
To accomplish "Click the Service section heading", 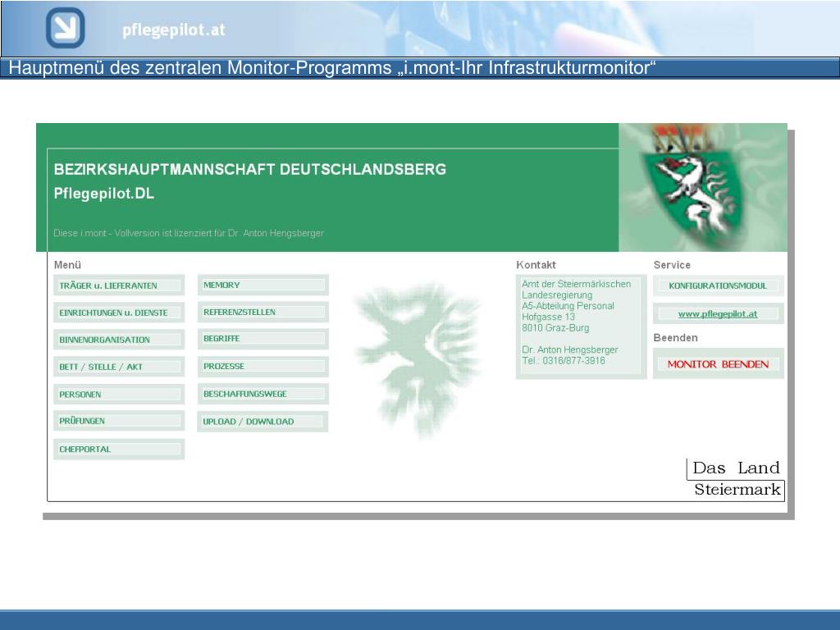I will pyautogui.click(x=672, y=265).
